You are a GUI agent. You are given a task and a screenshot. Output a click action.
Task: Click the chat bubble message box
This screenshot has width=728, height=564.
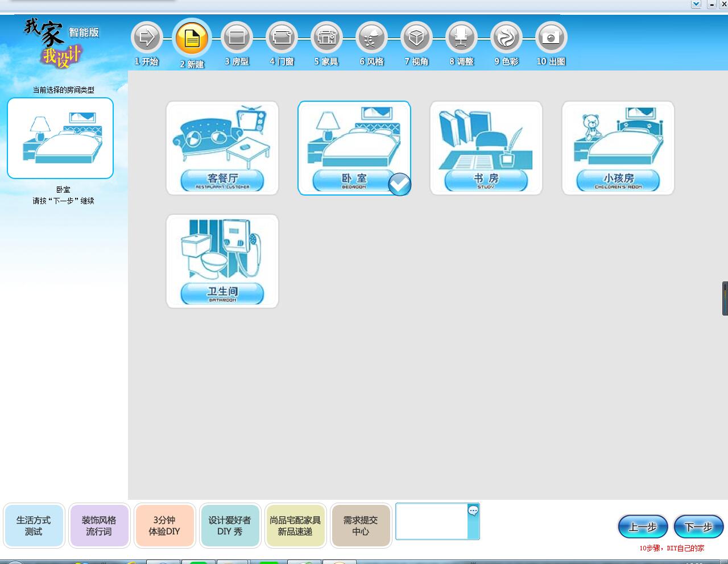(x=473, y=511)
